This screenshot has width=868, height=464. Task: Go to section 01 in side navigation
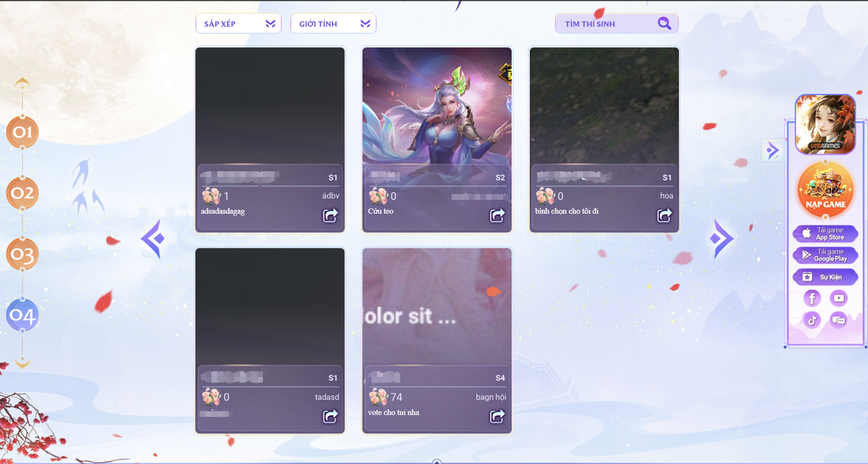(x=22, y=132)
